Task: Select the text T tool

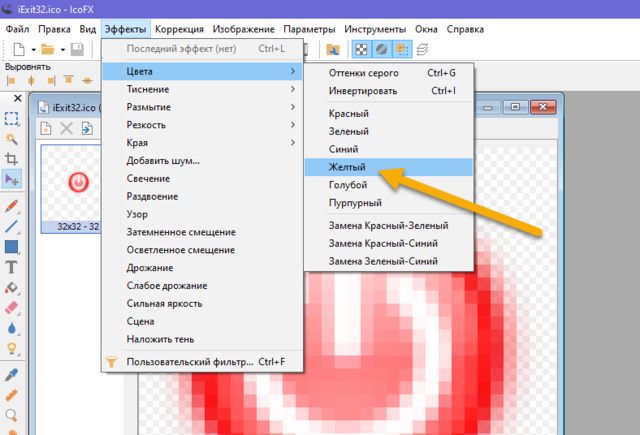Action: (11, 267)
